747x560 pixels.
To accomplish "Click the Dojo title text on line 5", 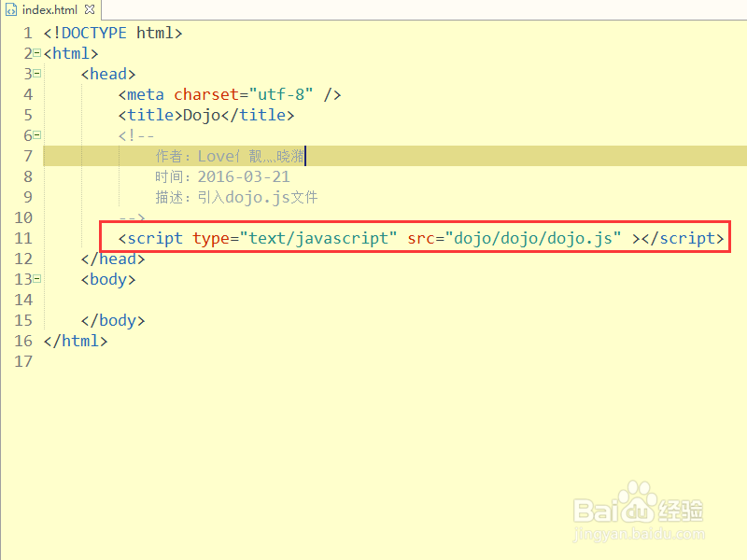I will click(x=202, y=115).
